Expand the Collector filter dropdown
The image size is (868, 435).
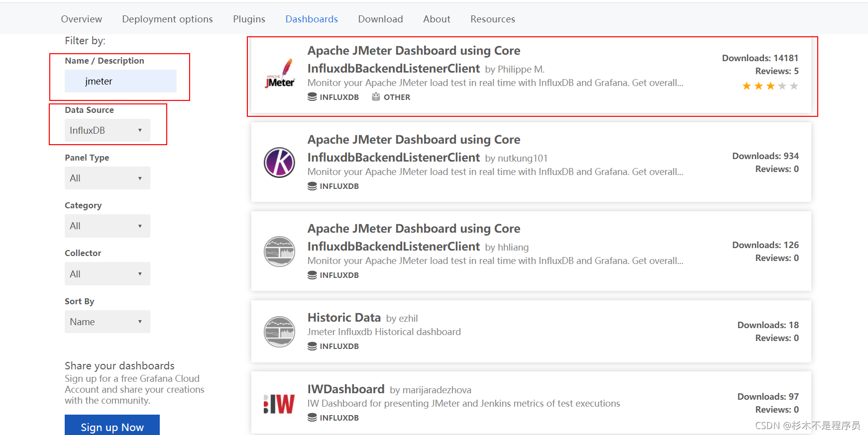click(108, 274)
